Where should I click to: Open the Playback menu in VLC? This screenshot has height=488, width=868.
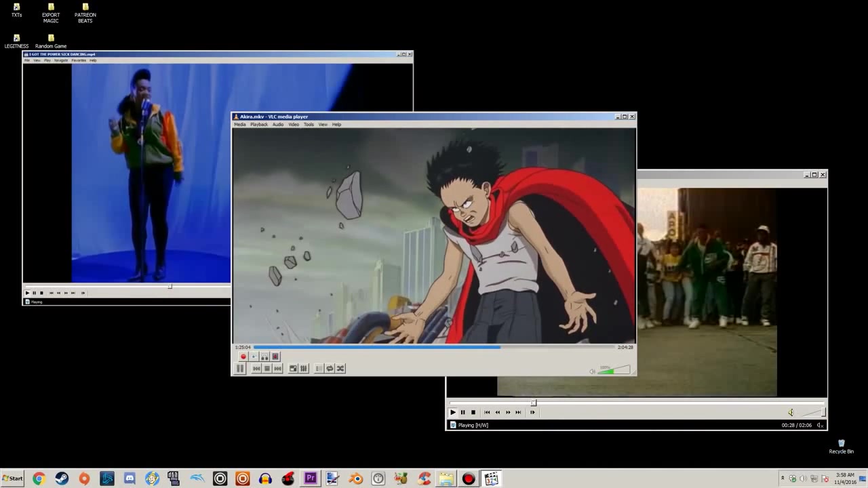(x=259, y=125)
